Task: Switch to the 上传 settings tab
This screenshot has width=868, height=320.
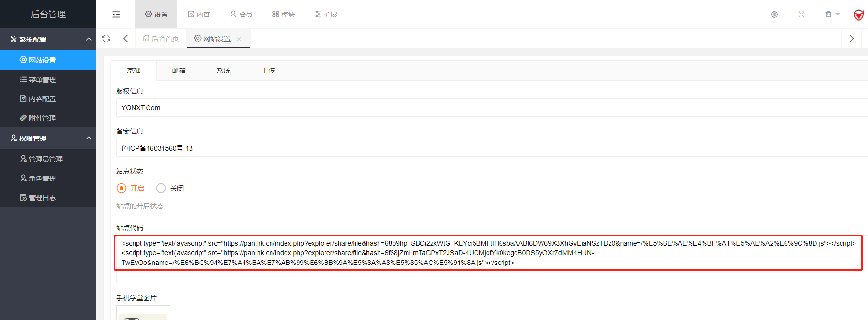Action: point(268,70)
